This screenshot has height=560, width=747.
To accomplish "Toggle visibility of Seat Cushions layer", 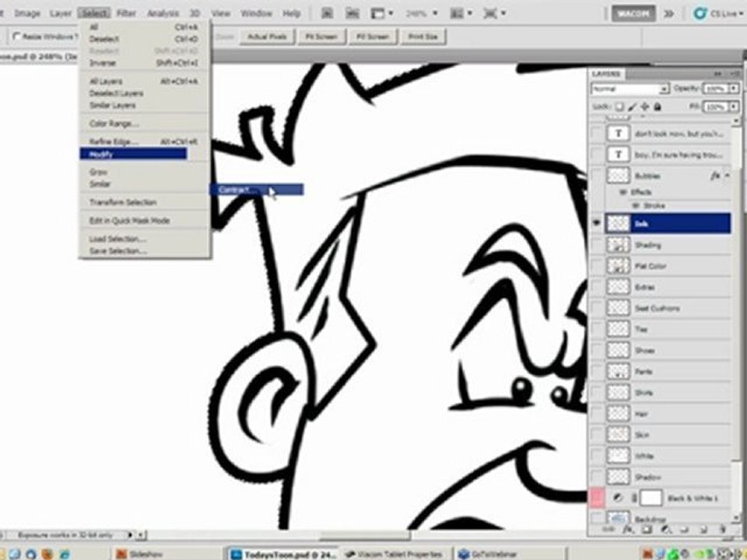I will click(597, 308).
